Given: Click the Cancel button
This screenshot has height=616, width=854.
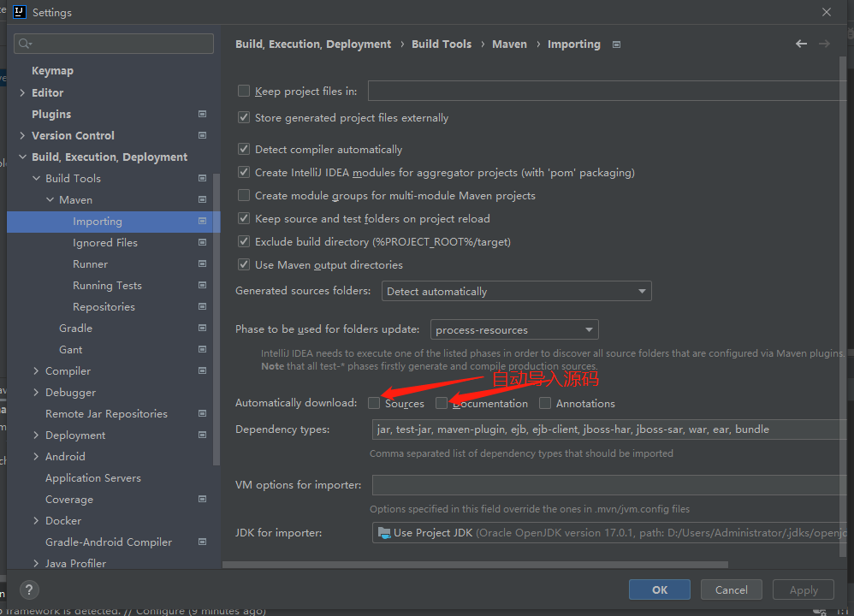Looking at the screenshot, I should 731,589.
